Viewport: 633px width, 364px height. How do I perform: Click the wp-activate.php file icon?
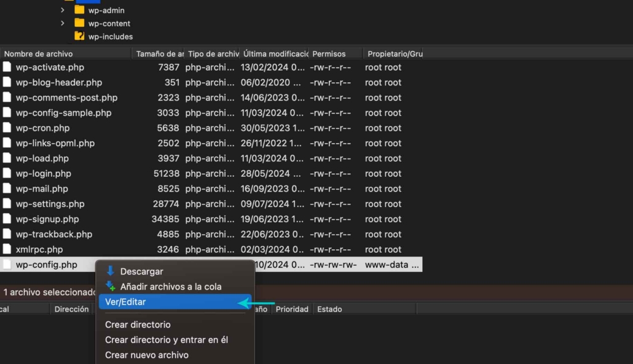coord(7,68)
